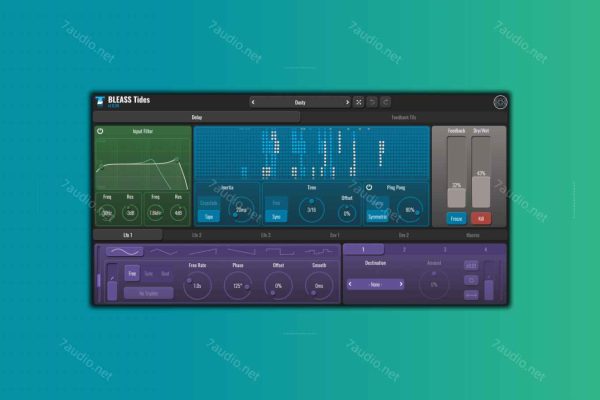Click the Offset knob in Time section
The height and width of the screenshot is (400, 600).
[x=347, y=213]
